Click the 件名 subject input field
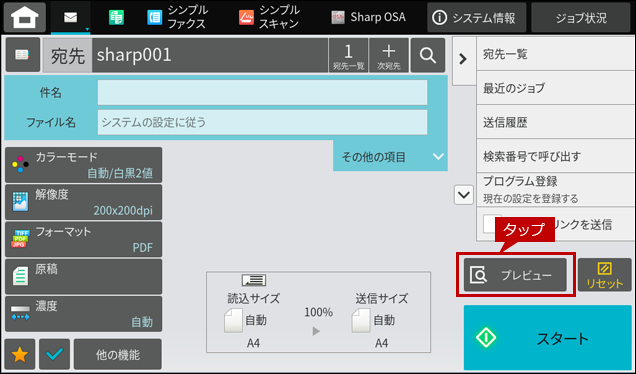Image resolution: width=636 pixels, height=374 pixels. [262, 92]
